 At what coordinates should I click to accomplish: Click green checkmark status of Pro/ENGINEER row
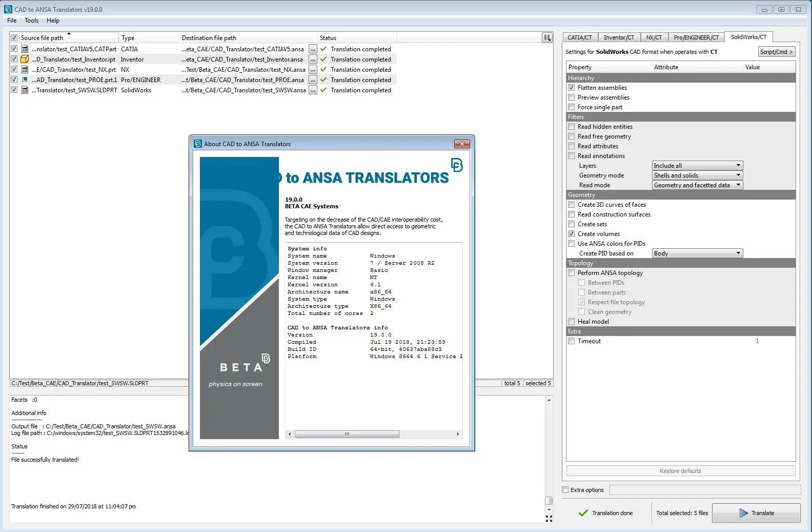(x=323, y=80)
